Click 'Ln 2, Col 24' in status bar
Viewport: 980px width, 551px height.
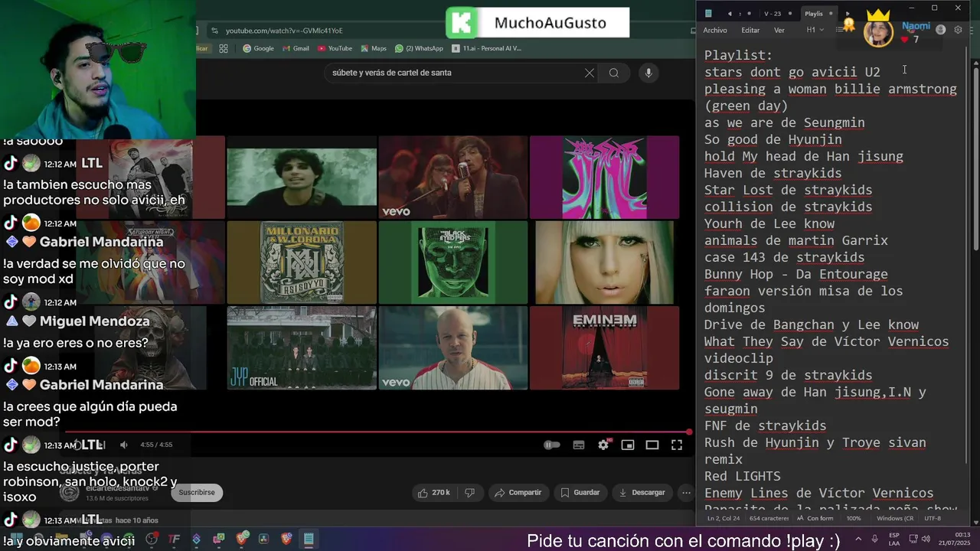click(x=724, y=518)
